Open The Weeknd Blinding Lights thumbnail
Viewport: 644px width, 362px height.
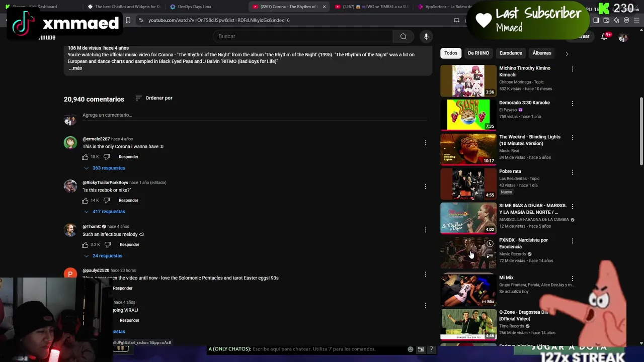pos(468,149)
